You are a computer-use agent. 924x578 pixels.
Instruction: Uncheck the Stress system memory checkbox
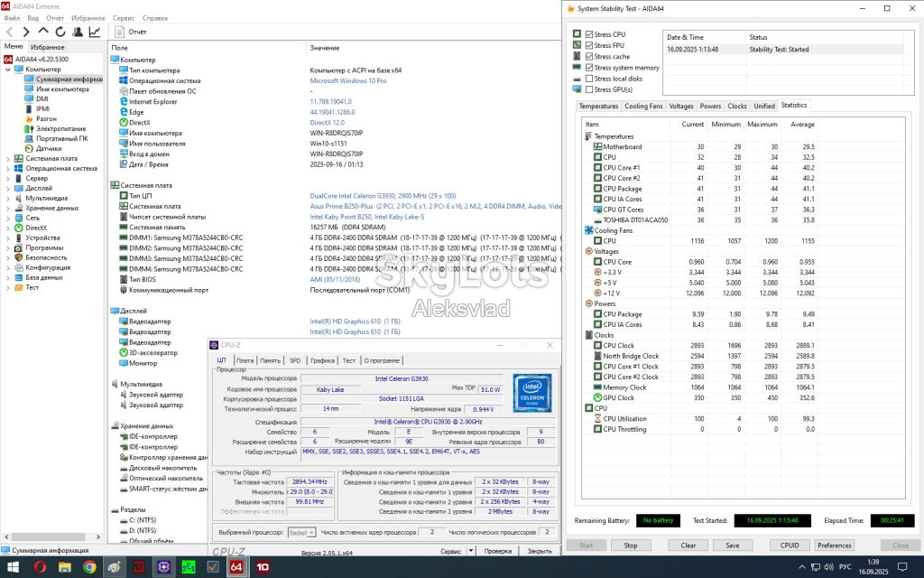(x=589, y=68)
